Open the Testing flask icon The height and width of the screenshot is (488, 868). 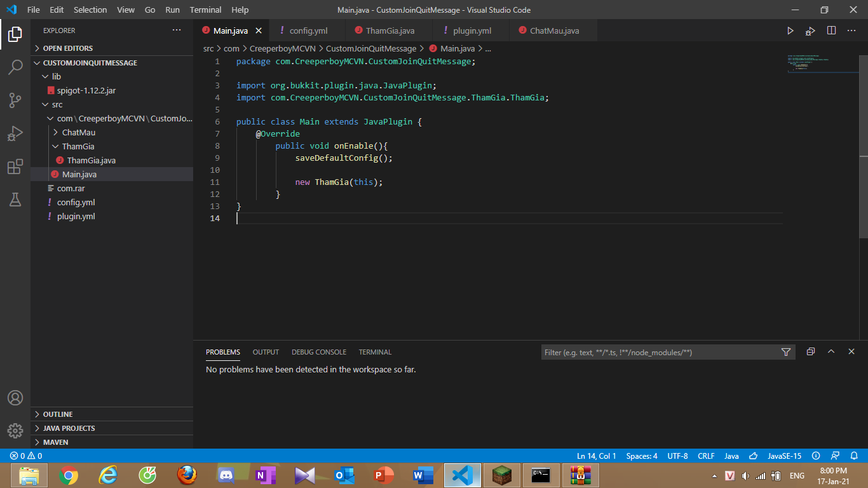tap(15, 200)
